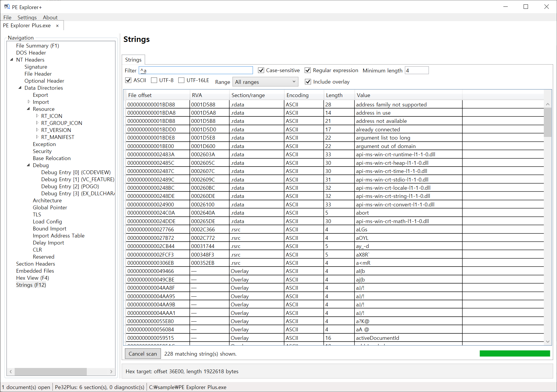
Task: Select Debug Entry [0] (CODEVIEW)
Action: (76, 172)
